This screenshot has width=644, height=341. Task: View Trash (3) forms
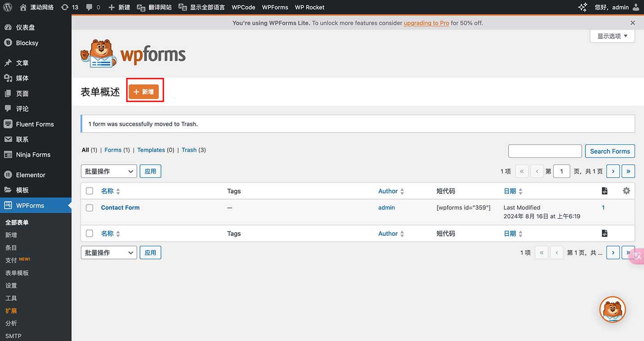194,150
